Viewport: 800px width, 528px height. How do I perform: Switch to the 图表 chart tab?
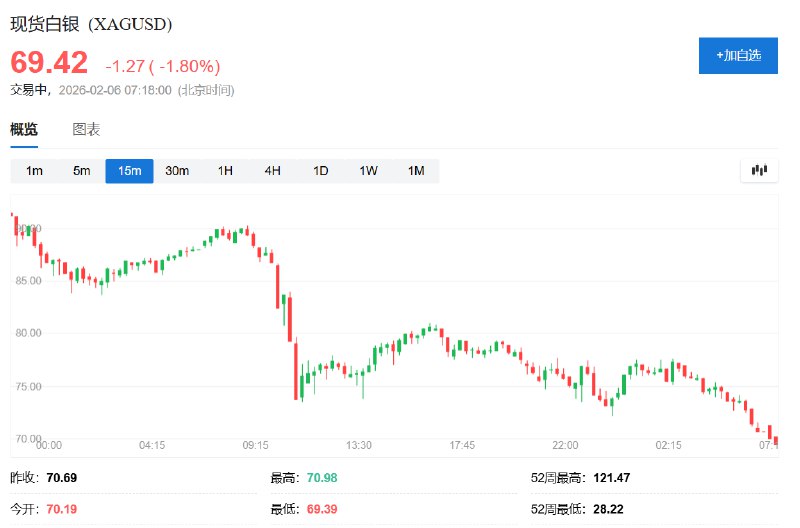point(86,130)
